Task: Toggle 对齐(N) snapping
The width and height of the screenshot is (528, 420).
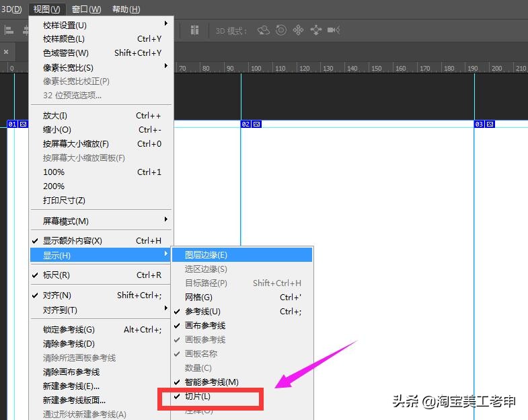Action: (102, 295)
